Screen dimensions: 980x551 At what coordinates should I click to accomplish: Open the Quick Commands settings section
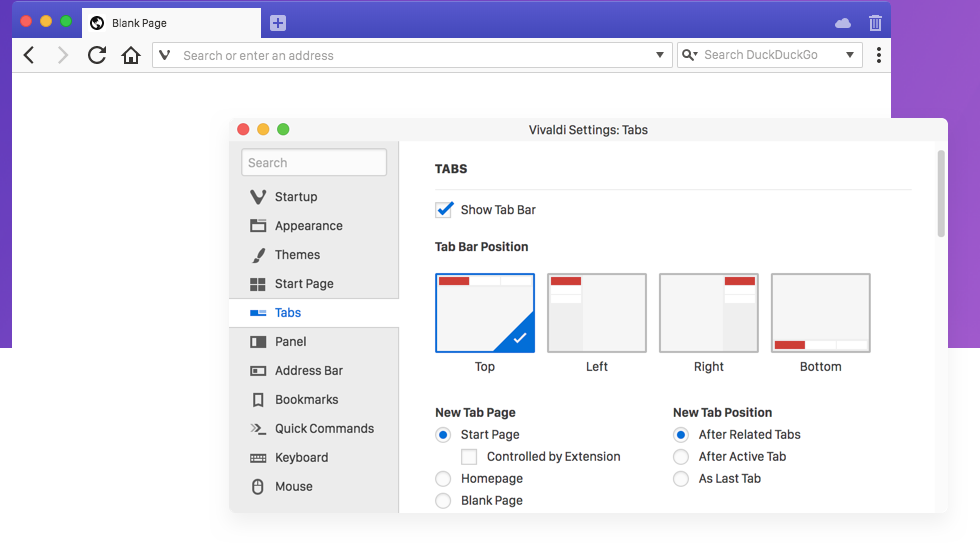(x=314, y=429)
